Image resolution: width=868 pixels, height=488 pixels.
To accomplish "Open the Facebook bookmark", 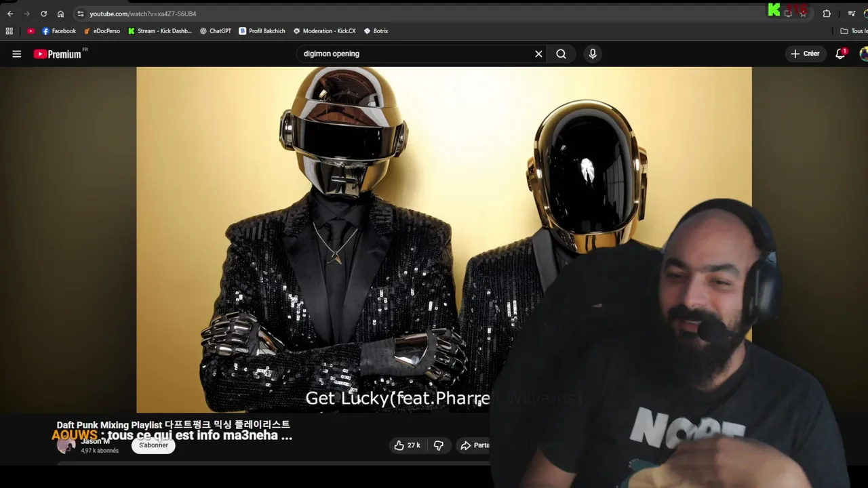I will [59, 31].
